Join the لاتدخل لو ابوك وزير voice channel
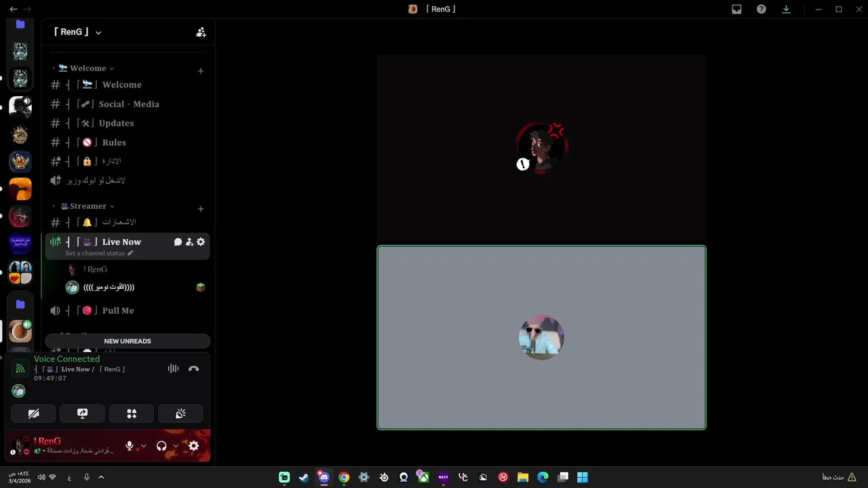This screenshot has width=868, height=488. (x=127, y=180)
